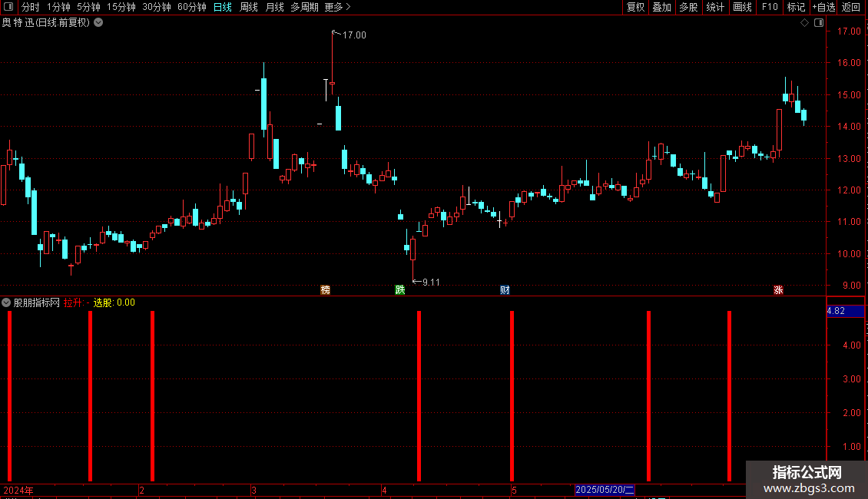Click the 17.00 high price label

click(x=354, y=35)
